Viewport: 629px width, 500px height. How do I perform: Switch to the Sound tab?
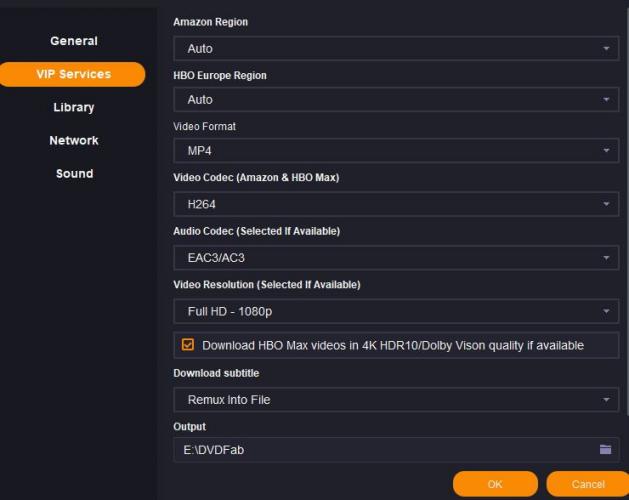click(x=74, y=173)
